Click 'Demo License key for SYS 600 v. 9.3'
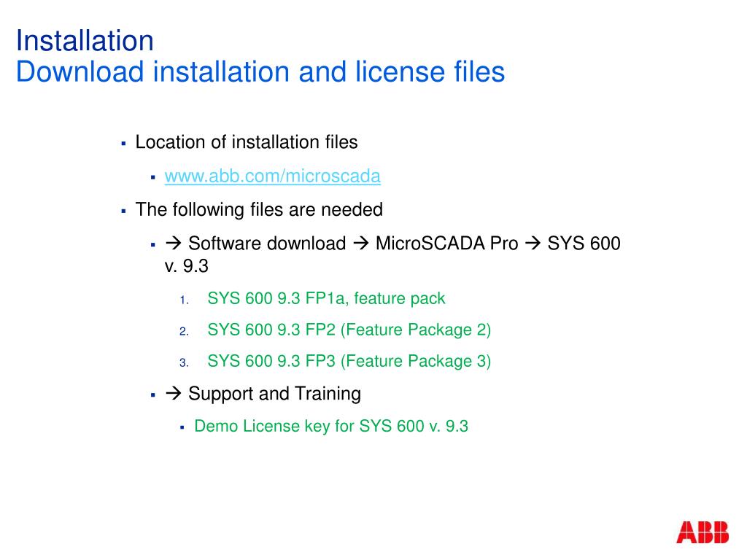Screen dimensions: 747x560 click(331, 426)
